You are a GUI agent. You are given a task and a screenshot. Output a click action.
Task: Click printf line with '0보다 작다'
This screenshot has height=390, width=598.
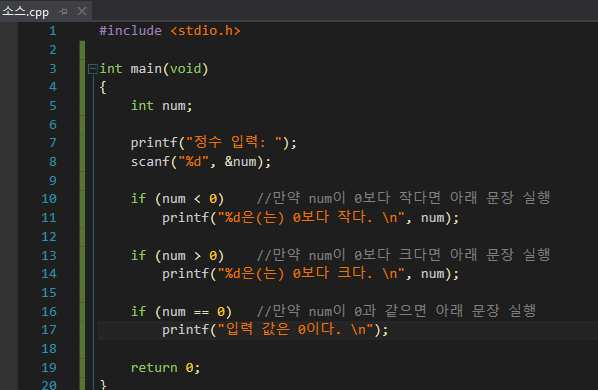point(310,217)
